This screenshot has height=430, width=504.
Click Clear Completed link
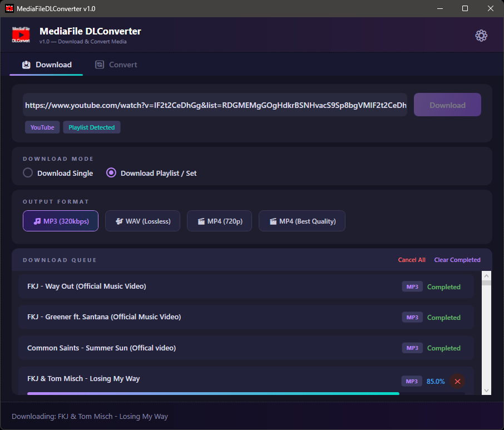click(457, 260)
